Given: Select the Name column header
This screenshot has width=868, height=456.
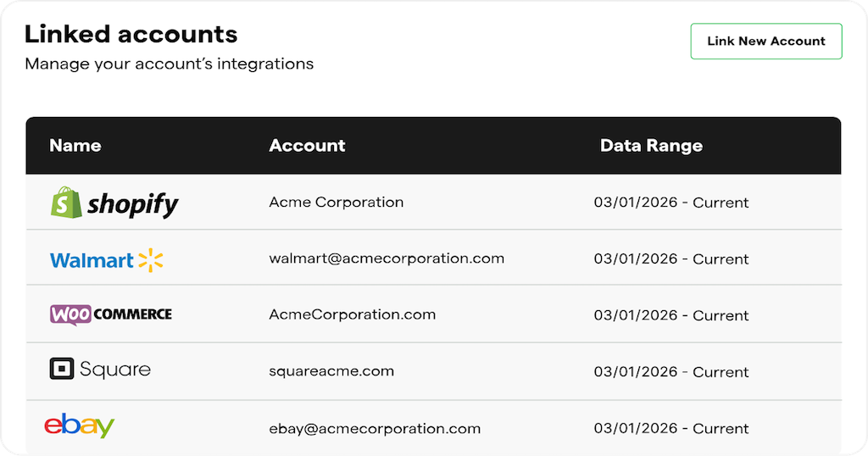Looking at the screenshot, I should tap(75, 146).
